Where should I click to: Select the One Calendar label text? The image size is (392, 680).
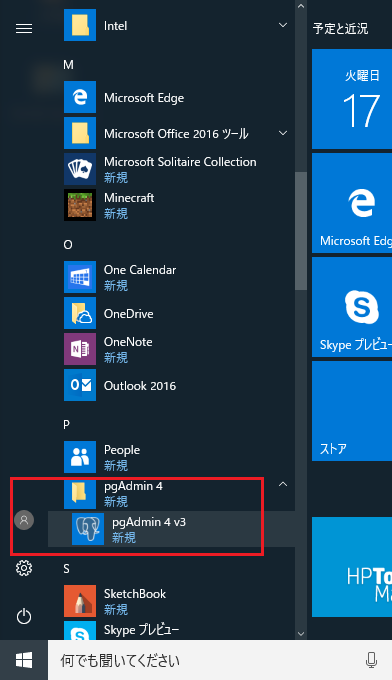point(140,270)
